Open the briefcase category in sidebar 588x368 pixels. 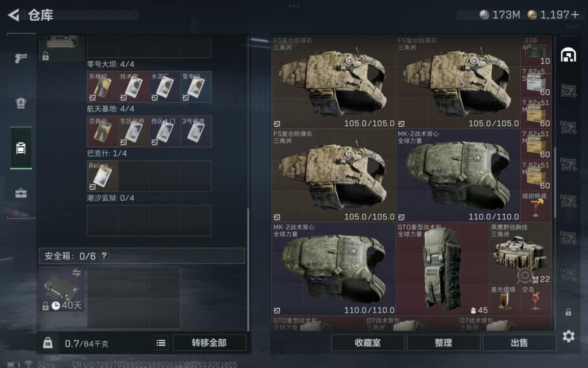coord(21,193)
